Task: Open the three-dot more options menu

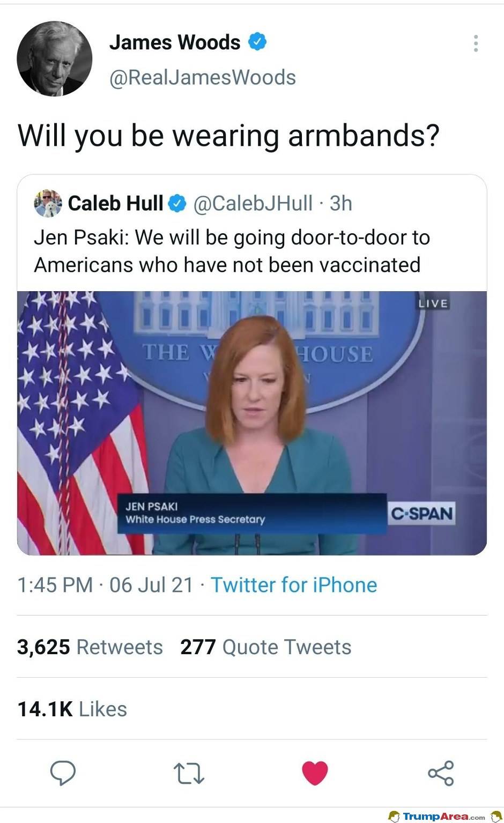Action: point(476,43)
